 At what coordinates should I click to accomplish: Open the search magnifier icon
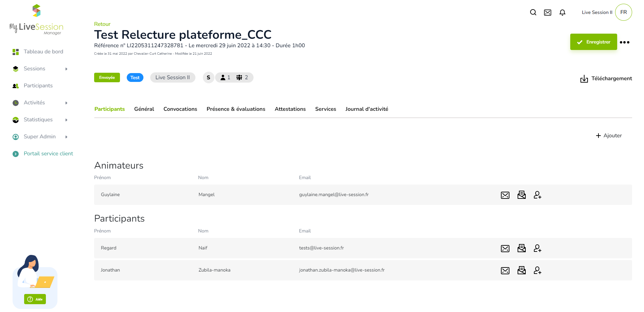tap(533, 13)
